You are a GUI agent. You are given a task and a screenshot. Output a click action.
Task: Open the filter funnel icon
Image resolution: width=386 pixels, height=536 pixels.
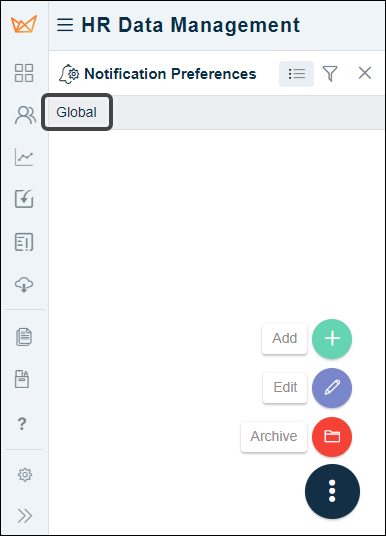click(330, 73)
